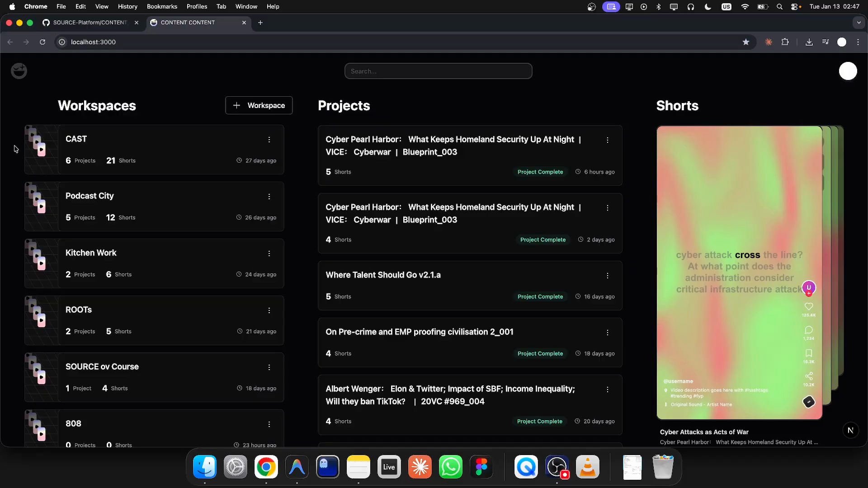
Task: Close the CONTENT CONTENT tab
Action: click(244, 23)
